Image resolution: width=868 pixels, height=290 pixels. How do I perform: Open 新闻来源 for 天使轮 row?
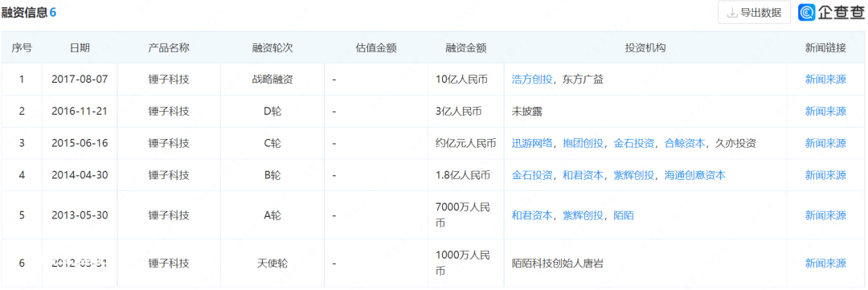click(x=825, y=263)
